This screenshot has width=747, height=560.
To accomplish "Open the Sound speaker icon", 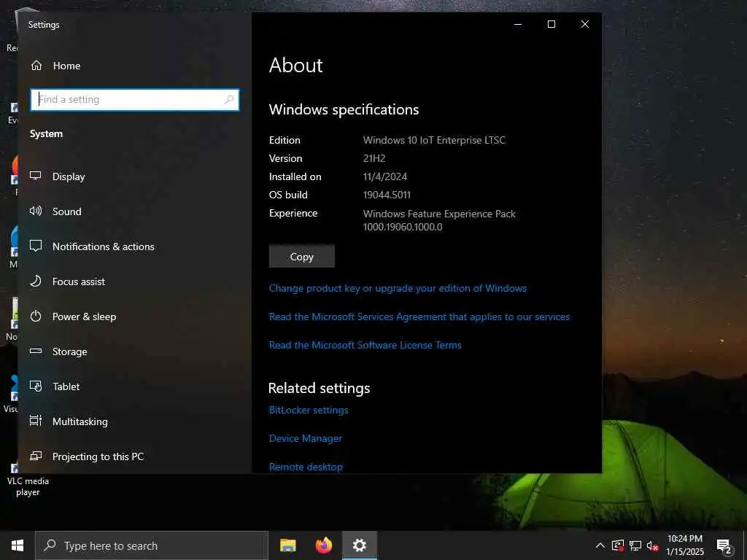I will [36, 211].
